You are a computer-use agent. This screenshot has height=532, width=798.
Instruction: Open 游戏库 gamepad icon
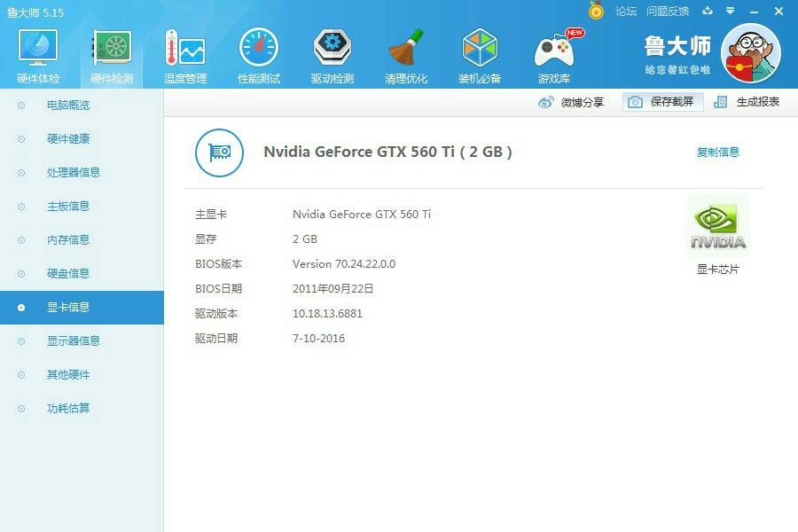coord(555,49)
